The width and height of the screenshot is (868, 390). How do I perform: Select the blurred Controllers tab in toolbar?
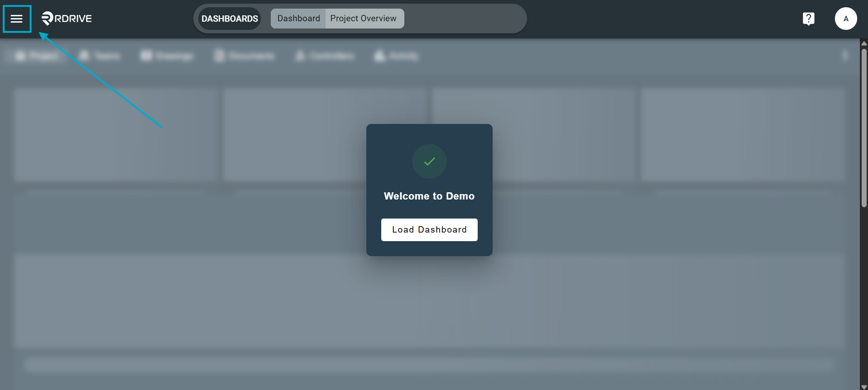[x=325, y=56]
